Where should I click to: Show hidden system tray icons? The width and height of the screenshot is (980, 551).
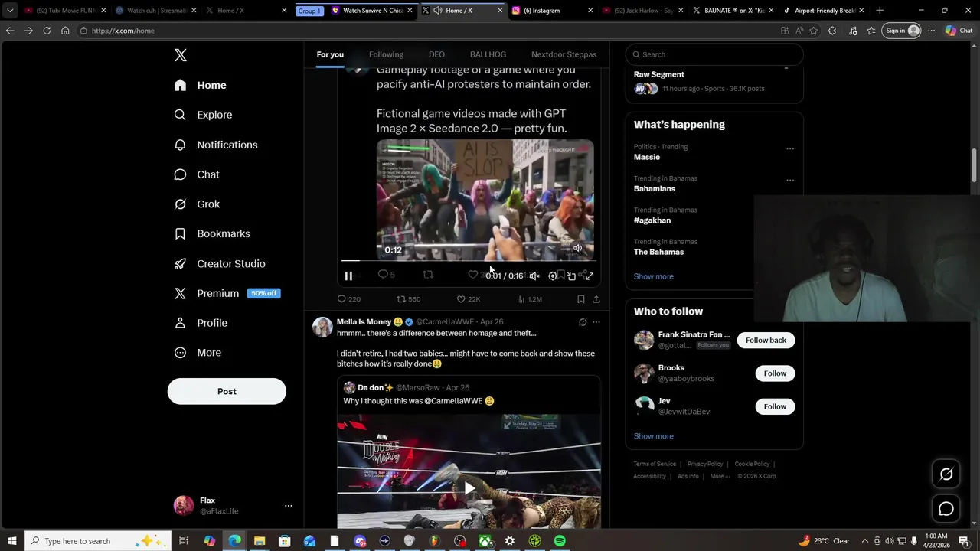[x=865, y=541]
